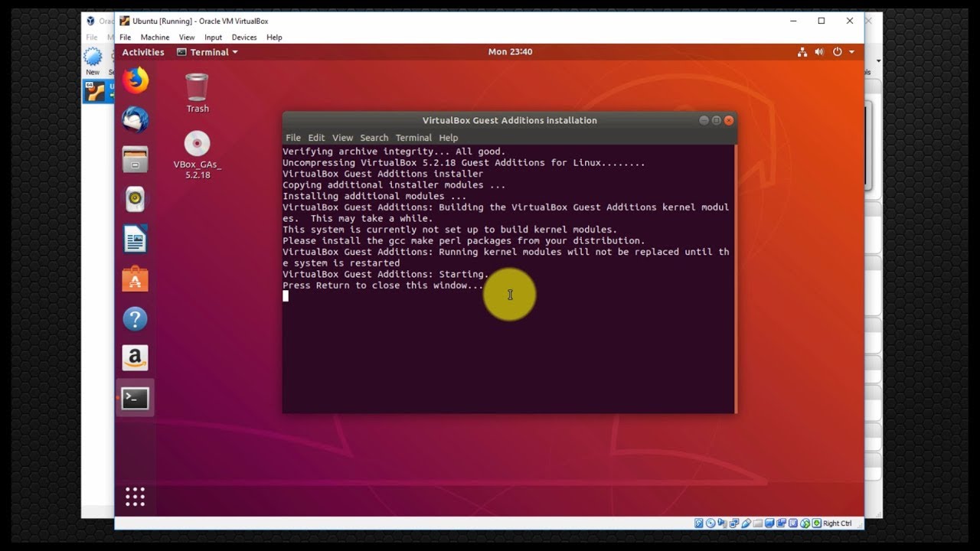Screen dimensions: 980x551
Task: Click optical drive status bar icon
Action: coord(710,523)
